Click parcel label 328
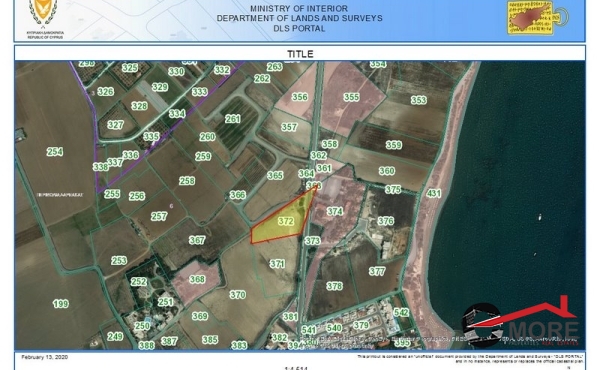The image size is (600, 370). [139, 106]
